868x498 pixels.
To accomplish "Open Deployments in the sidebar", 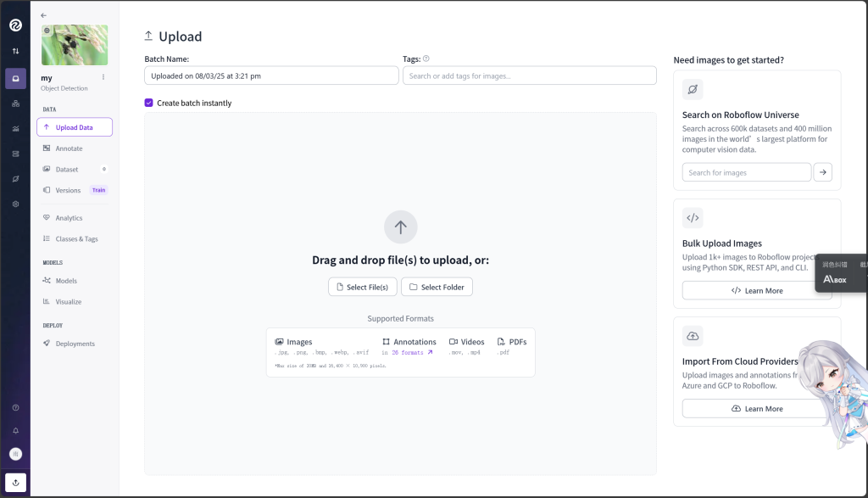I will click(x=75, y=344).
